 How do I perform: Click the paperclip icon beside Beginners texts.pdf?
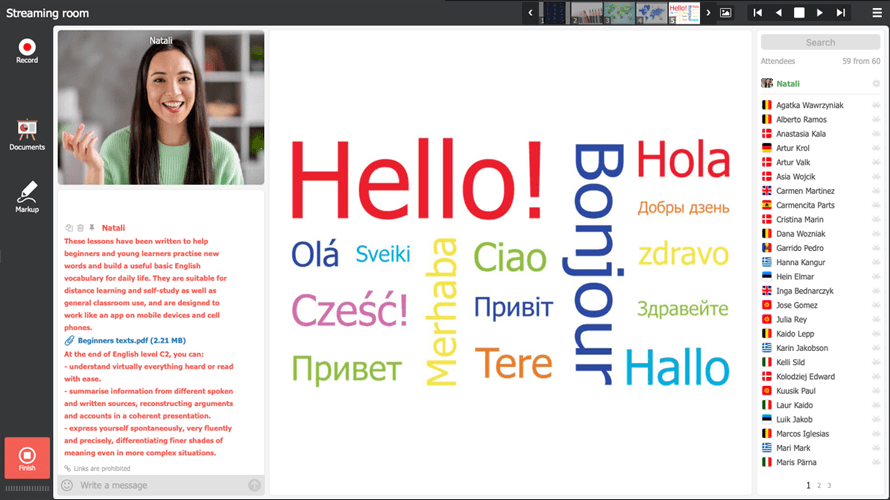(69, 341)
